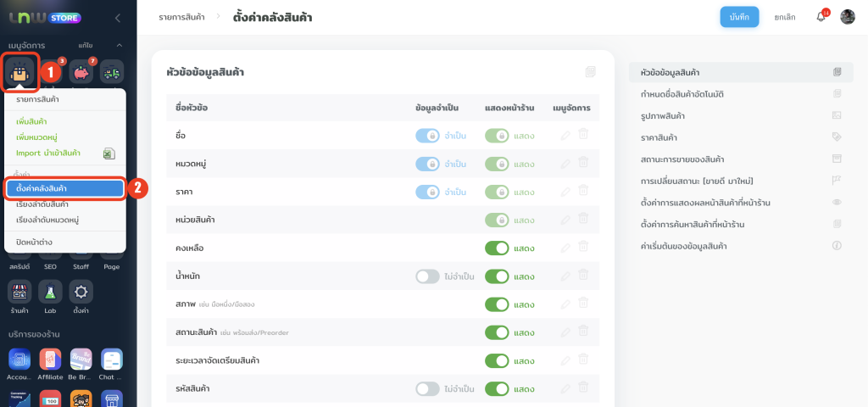Click the trash icon for คงเหลือ row
Image resolution: width=868 pixels, height=407 pixels.
(x=583, y=248)
